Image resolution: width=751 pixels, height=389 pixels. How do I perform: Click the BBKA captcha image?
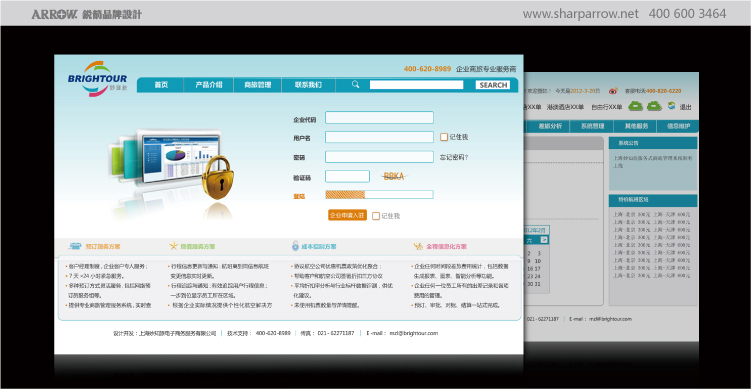point(394,176)
